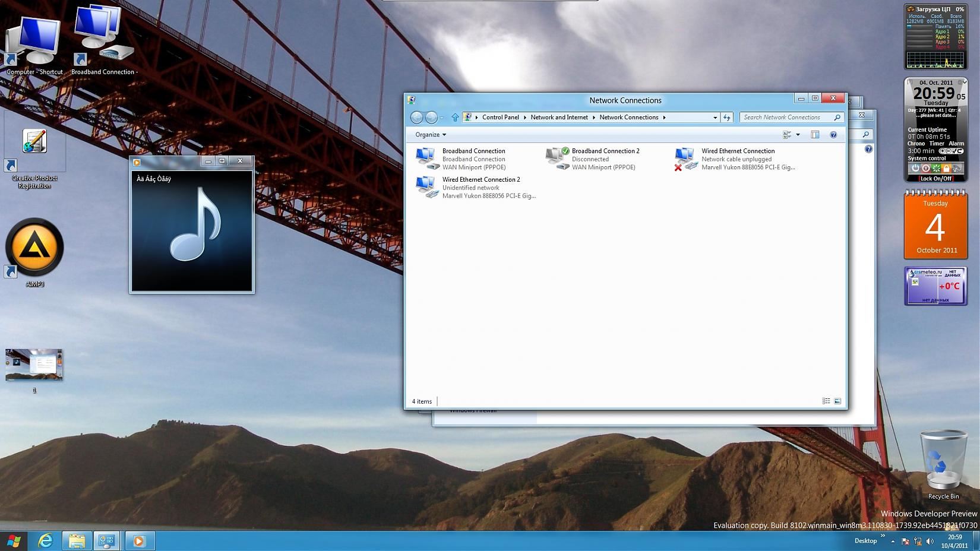The width and height of the screenshot is (980, 551).
Task: Click Network and Internet breadcrumb segment
Action: click(x=559, y=118)
